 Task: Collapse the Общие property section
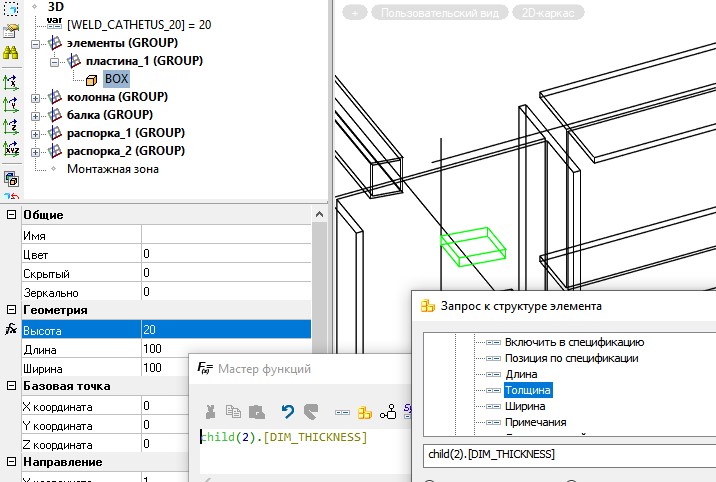pos(11,215)
